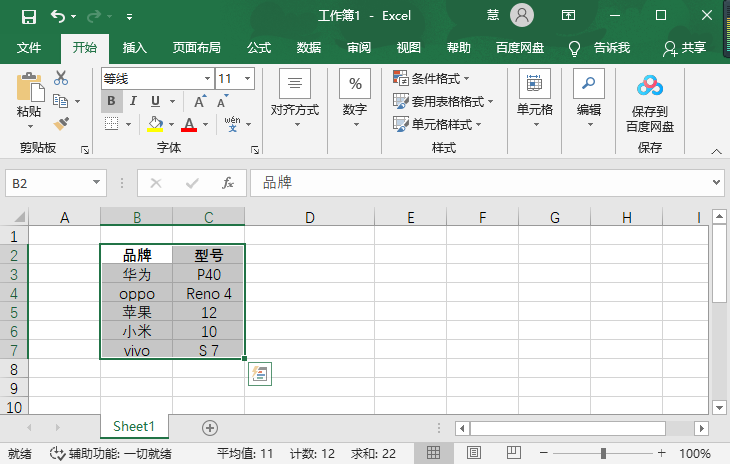
Task: Toggle italic formatting
Action: pyautogui.click(x=133, y=101)
